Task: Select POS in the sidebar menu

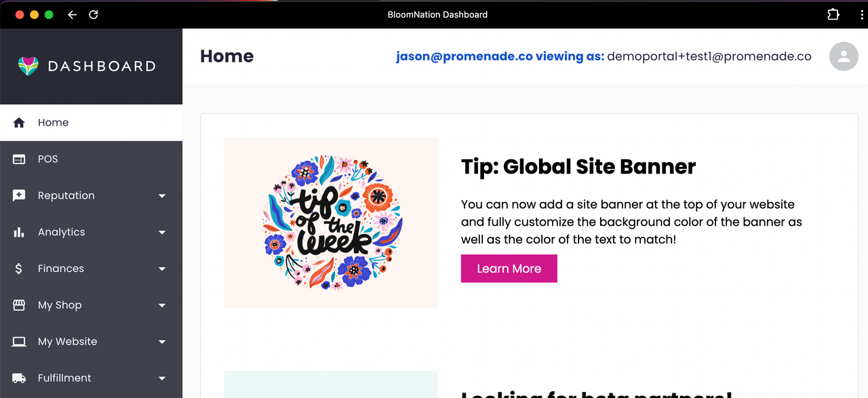Action: [x=48, y=159]
